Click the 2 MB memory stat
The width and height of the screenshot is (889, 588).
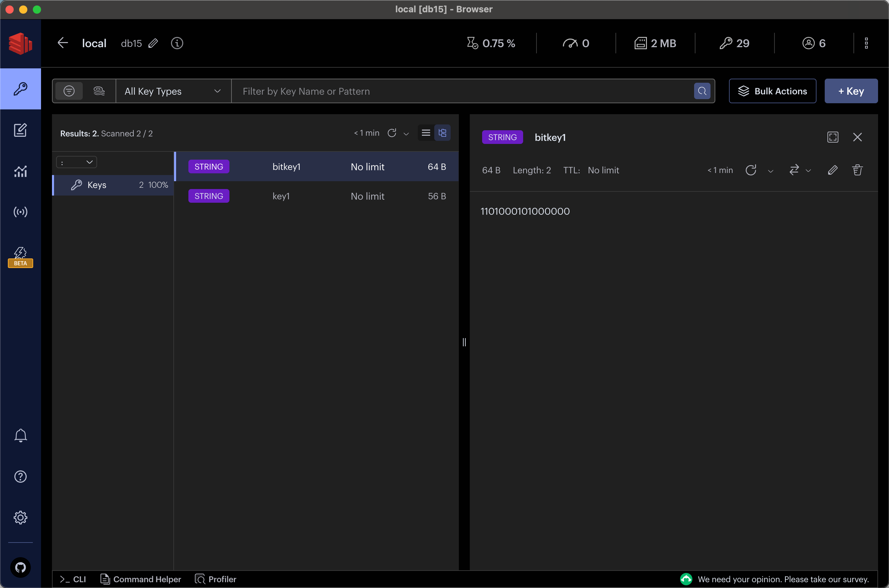click(655, 43)
